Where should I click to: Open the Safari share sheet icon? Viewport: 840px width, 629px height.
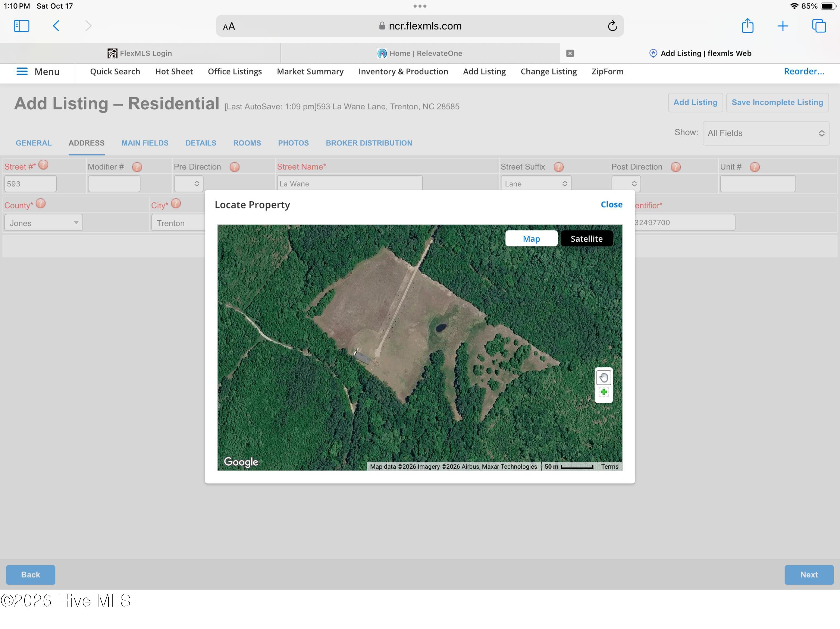pyautogui.click(x=747, y=25)
